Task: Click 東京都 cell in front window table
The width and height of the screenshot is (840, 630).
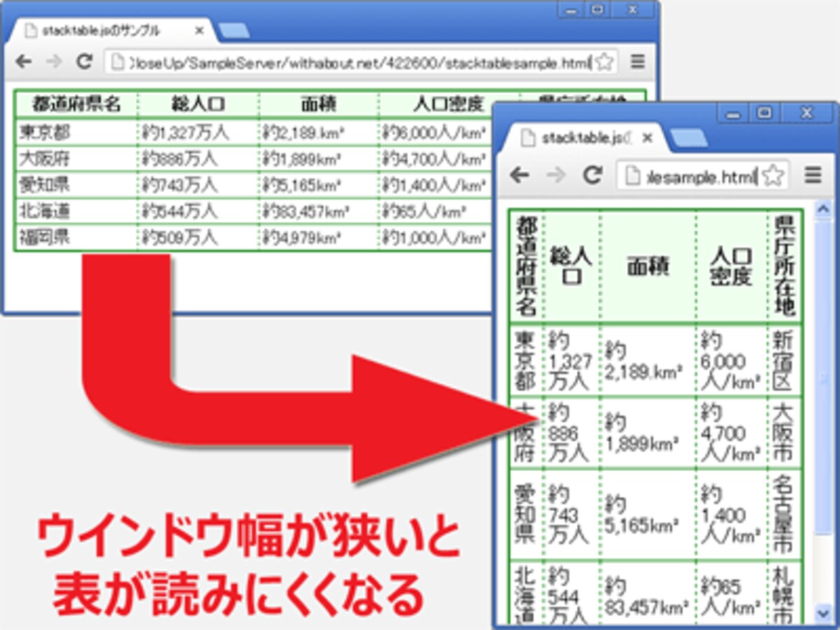Action: point(526,360)
